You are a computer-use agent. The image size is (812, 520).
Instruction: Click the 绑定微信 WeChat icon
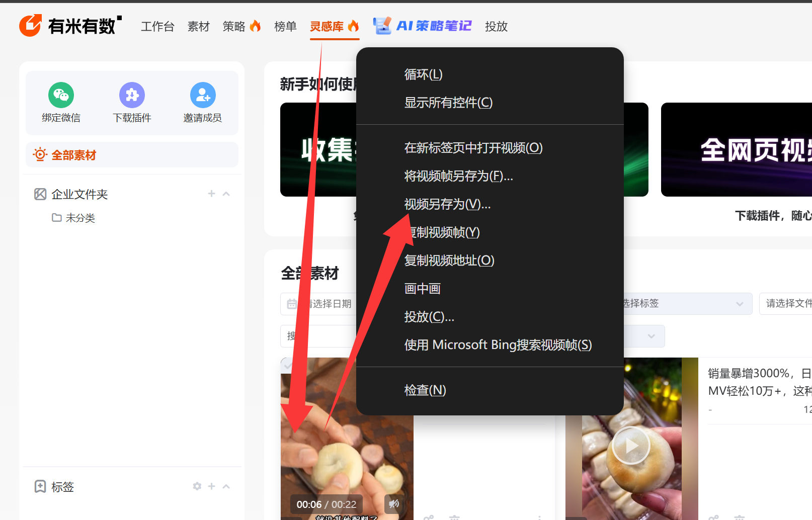tap(61, 95)
